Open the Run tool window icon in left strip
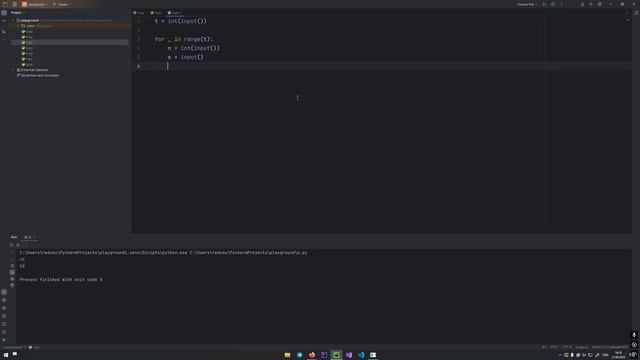This screenshot has height=360, width=640. [x=4, y=292]
